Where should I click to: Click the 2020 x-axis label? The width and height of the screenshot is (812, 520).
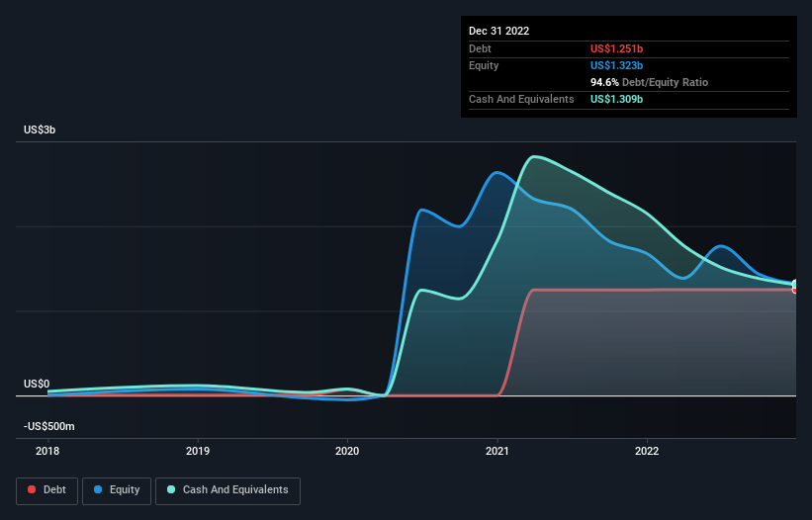[x=347, y=451]
